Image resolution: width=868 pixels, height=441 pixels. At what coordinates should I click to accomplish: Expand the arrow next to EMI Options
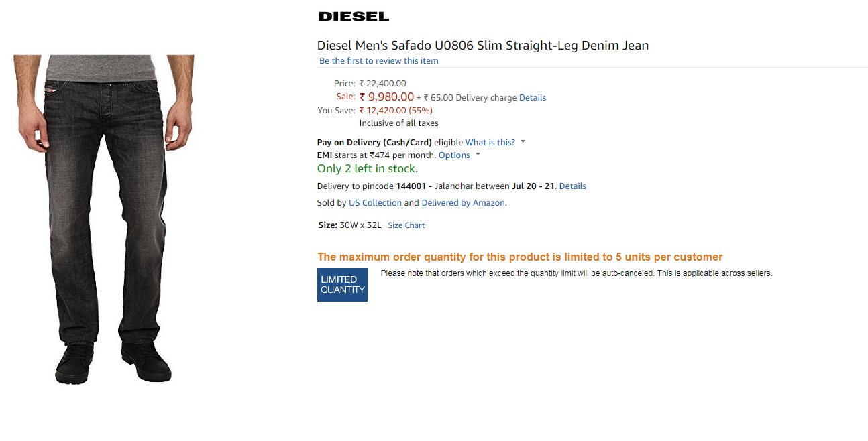click(478, 155)
